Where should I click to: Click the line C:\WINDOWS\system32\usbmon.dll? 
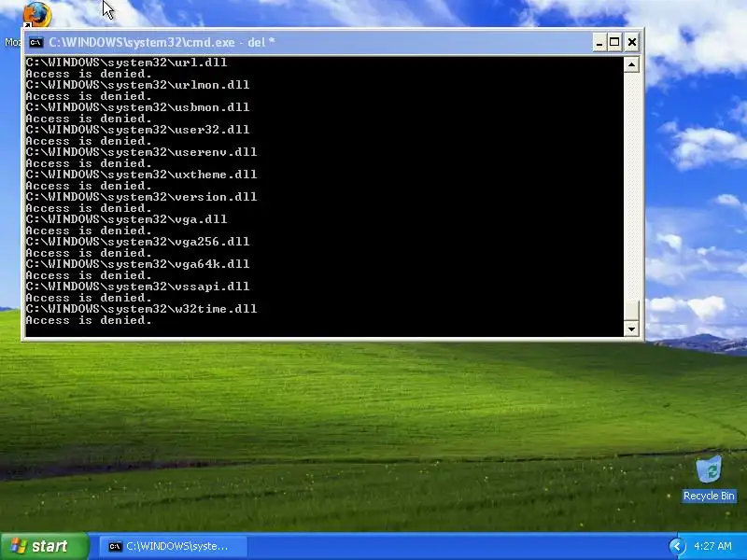pos(137,107)
